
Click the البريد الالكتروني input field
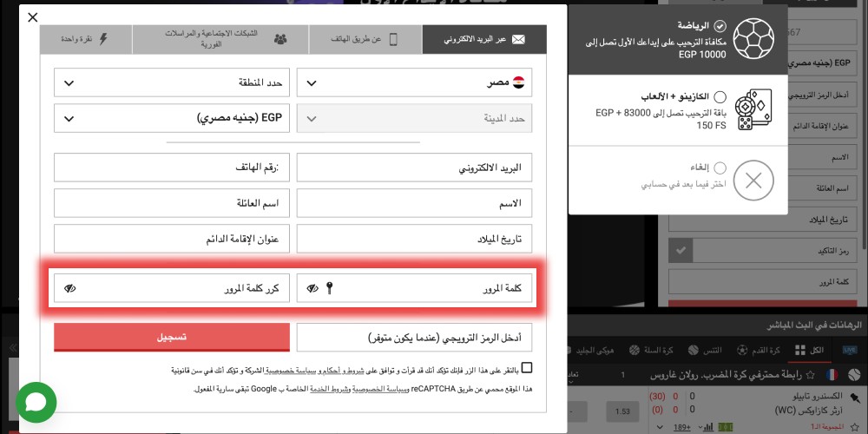tap(414, 168)
